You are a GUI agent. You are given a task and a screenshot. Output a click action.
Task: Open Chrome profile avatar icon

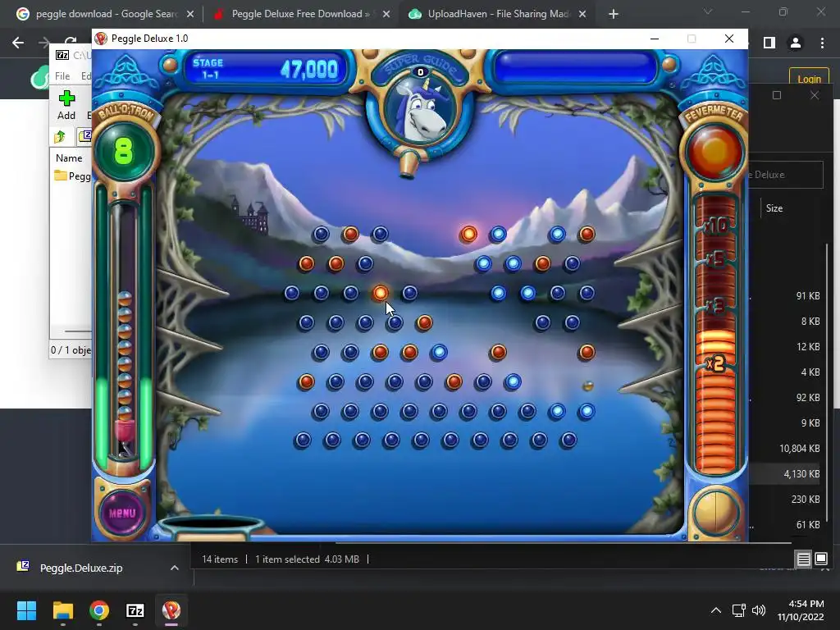click(x=796, y=43)
